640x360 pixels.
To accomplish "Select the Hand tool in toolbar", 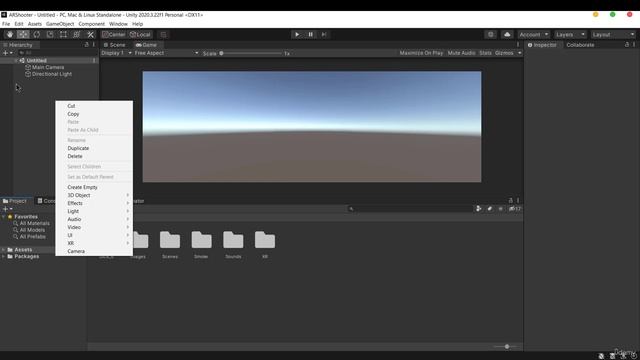I will [x=10, y=35].
